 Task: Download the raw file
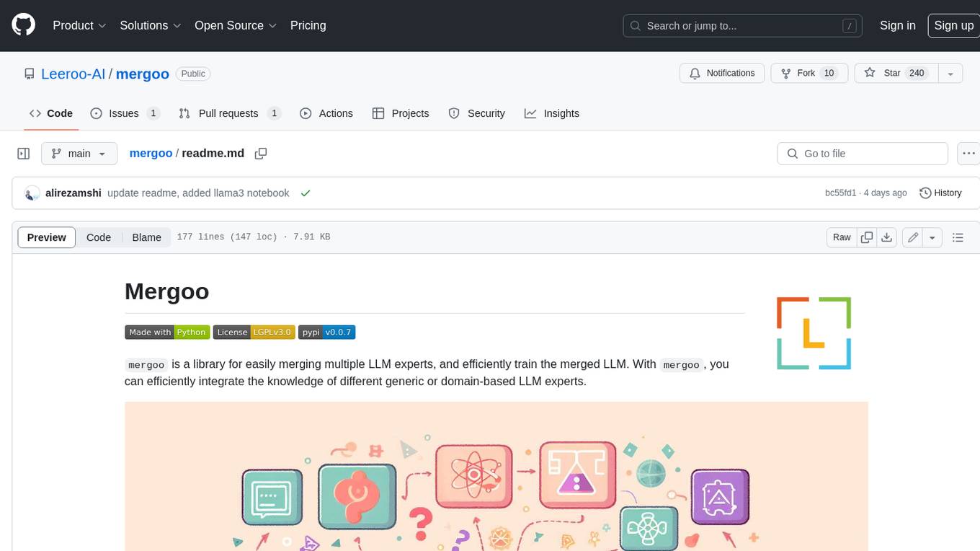(888, 237)
